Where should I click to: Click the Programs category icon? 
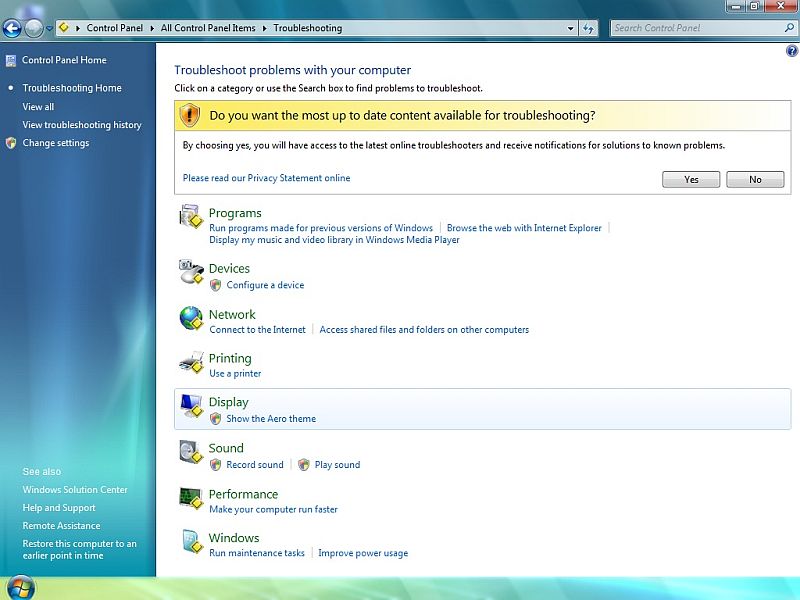click(190, 216)
